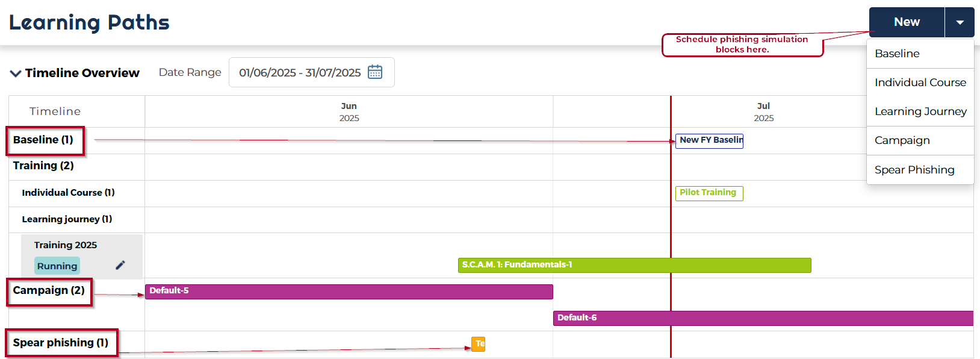Choose Individual Course from the New menu
Screen dimensions: 980x359
click(920, 83)
